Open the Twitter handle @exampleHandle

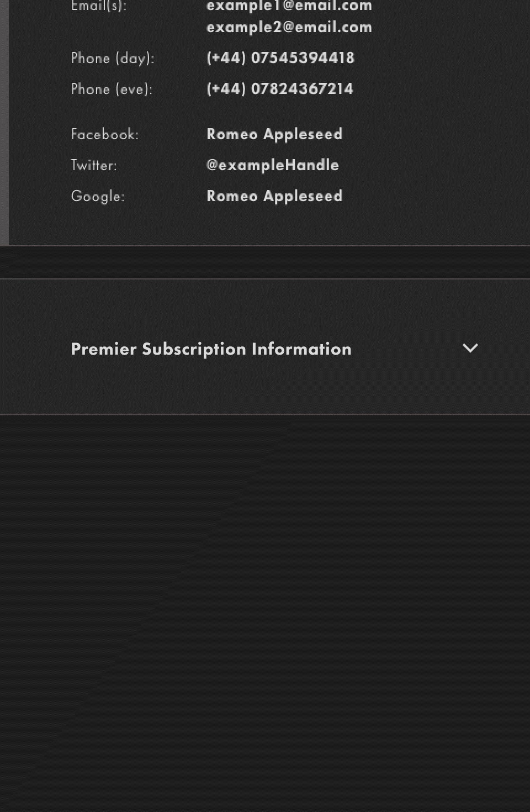point(272,165)
